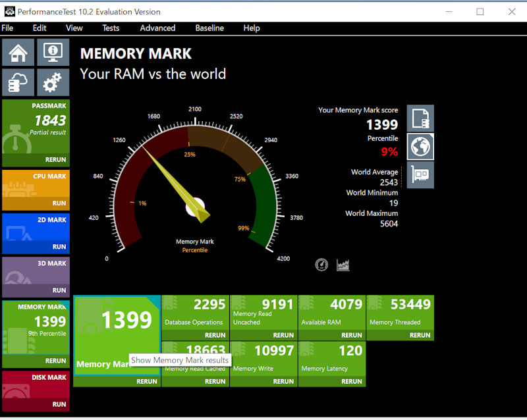Open the Memory Write 10997 tile

(264, 359)
